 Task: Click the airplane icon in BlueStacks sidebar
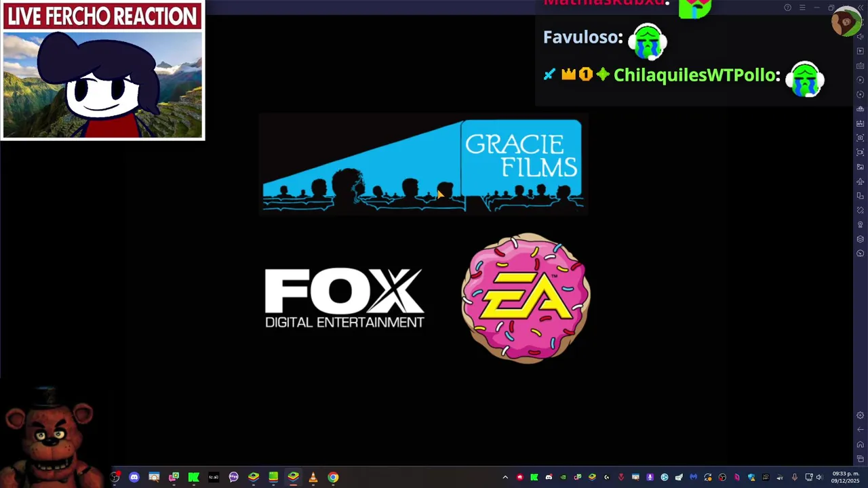click(860, 182)
